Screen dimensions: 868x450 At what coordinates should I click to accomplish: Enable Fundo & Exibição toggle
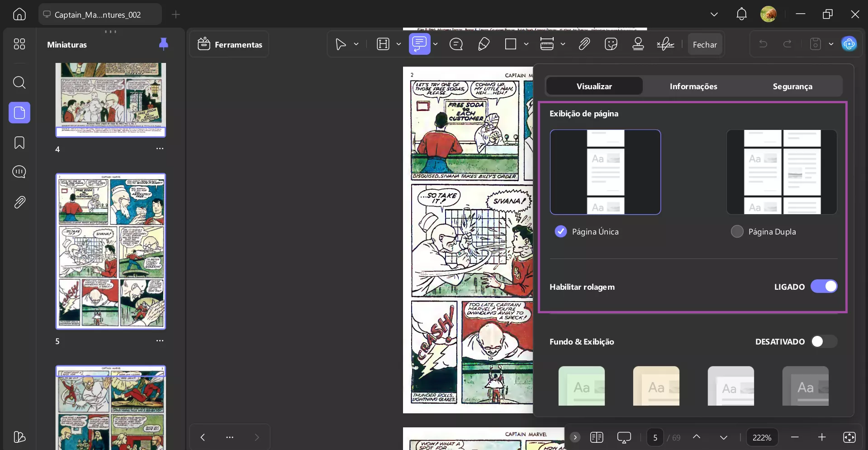[x=824, y=341]
